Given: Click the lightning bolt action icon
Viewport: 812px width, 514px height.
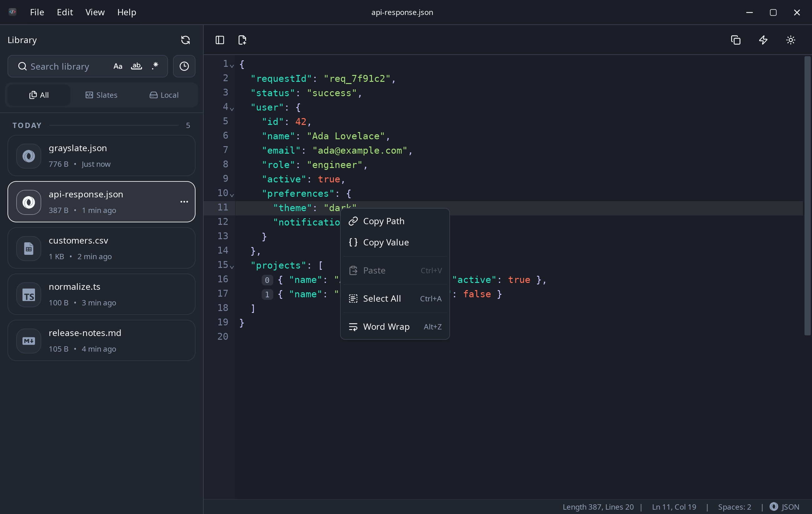Looking at the screenshot, I should tap(764, 40).
